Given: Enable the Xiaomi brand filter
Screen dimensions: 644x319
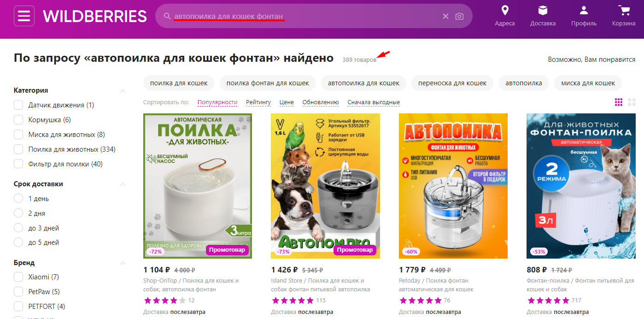Looking at the screenshot, I should coord(18,277).
